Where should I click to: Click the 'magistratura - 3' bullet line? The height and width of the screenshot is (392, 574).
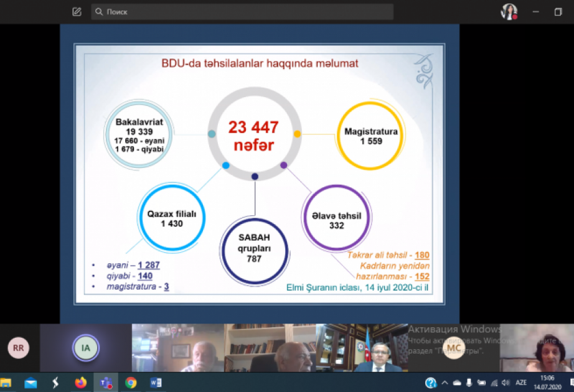click(138, 287)
